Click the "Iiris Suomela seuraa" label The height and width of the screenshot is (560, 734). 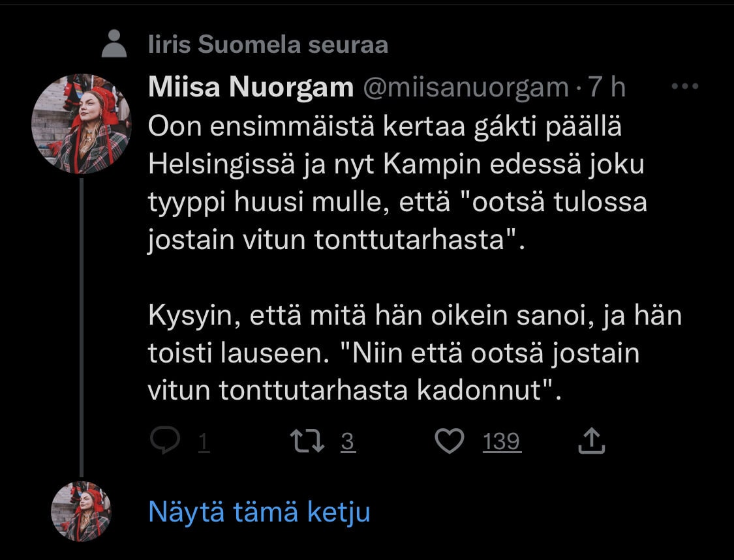(268, 44)
